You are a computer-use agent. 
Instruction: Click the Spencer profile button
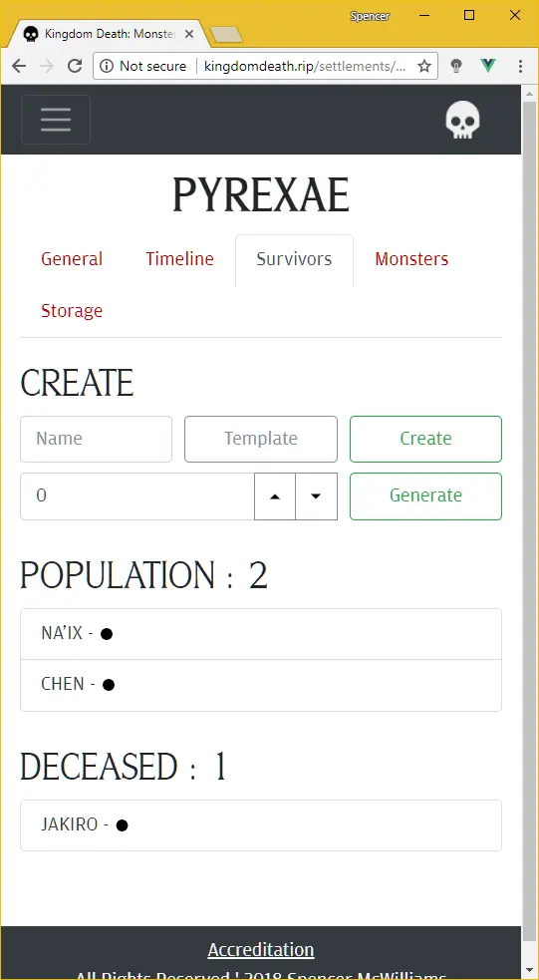[370, 16]
